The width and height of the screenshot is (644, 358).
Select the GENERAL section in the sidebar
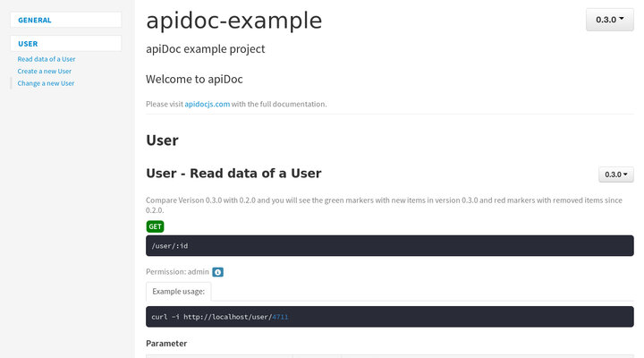coord(66,20)
